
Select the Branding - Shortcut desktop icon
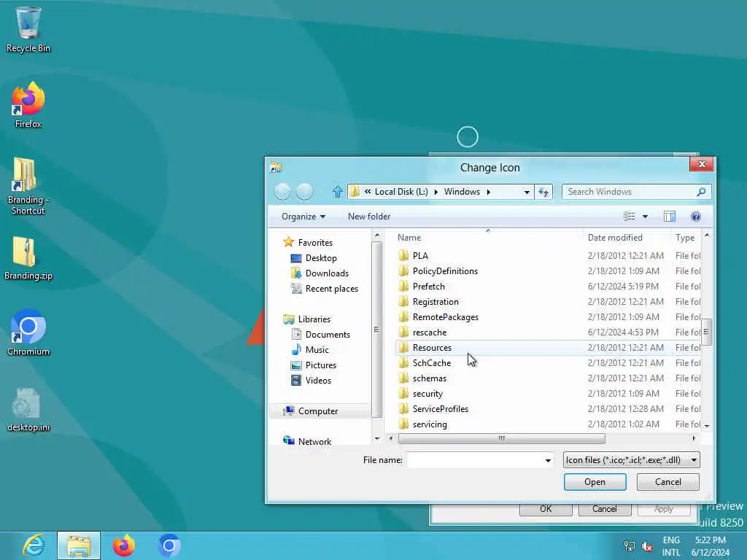(x=28, y=186)
